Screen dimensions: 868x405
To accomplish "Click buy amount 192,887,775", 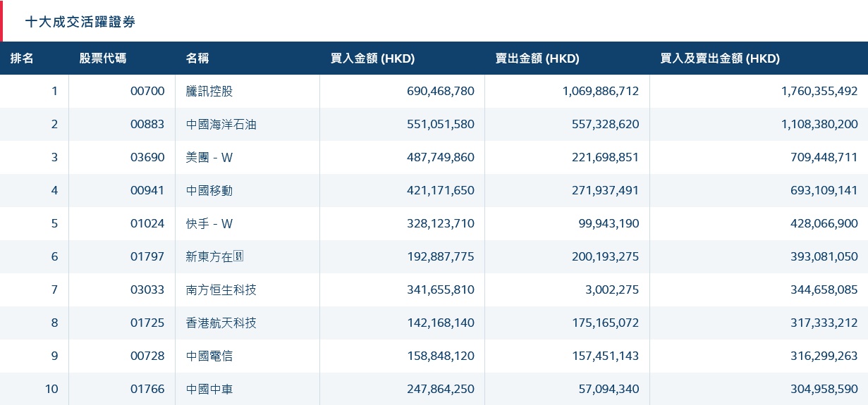I will coord(441,256).
